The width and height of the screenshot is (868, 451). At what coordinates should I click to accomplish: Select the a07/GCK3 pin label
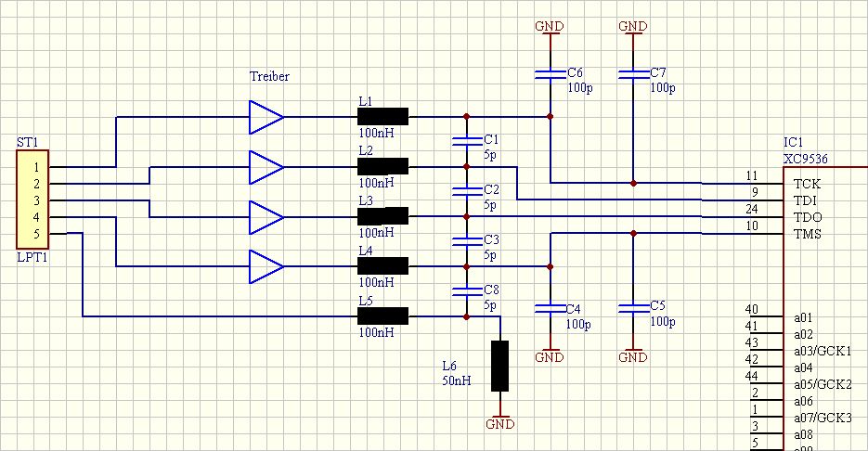coord(823,418)
